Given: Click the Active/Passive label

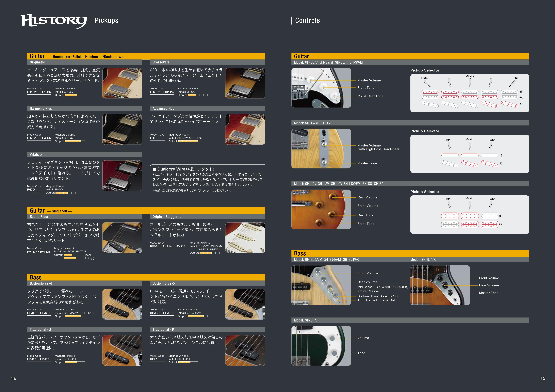Looking at the screenshot, I should point(368,291).
